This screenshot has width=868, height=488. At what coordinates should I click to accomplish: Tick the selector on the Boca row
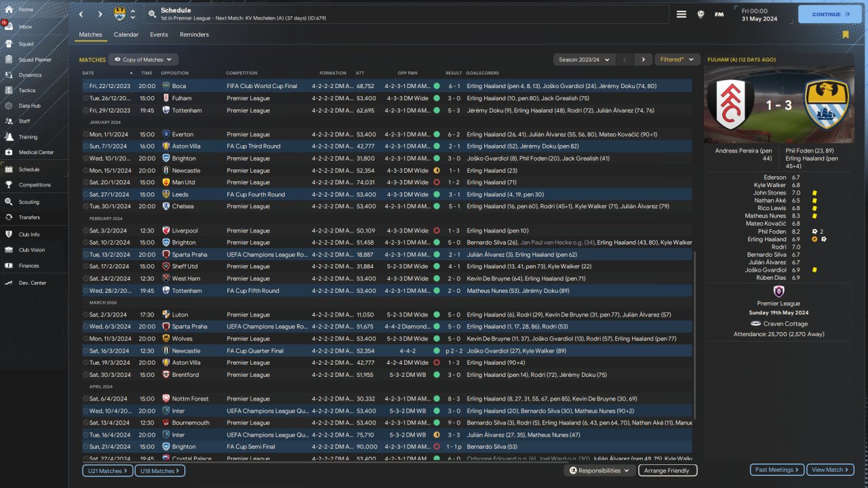click(x=85, y=86)
